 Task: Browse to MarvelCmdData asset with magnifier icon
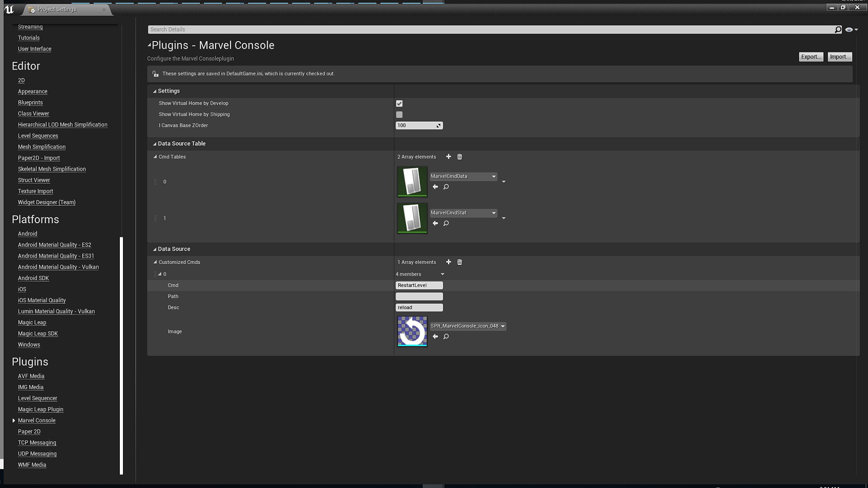tap(446, 187)
